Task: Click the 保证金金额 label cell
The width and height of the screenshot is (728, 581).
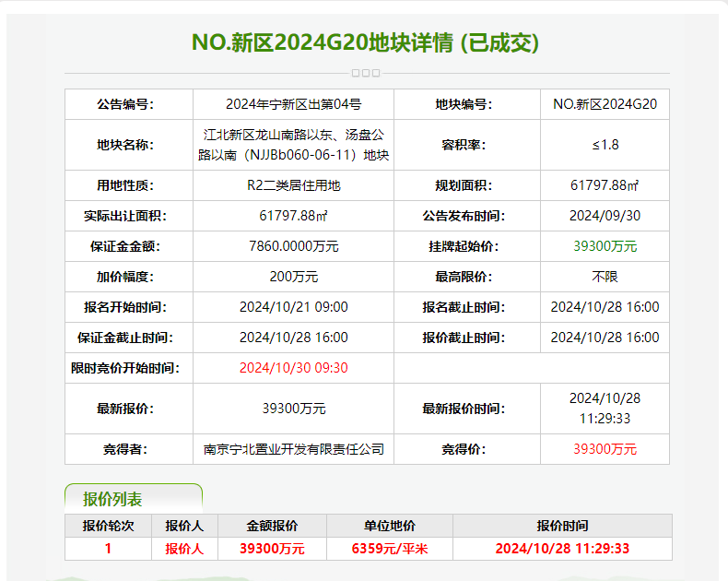Action: click(x=129, y=246)
